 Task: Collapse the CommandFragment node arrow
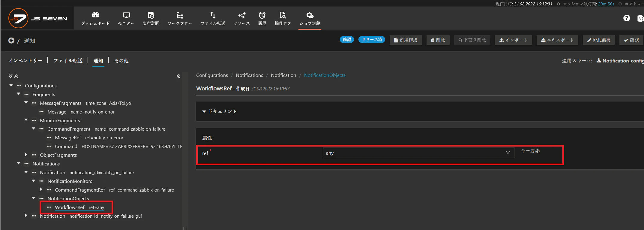[34, 129]
